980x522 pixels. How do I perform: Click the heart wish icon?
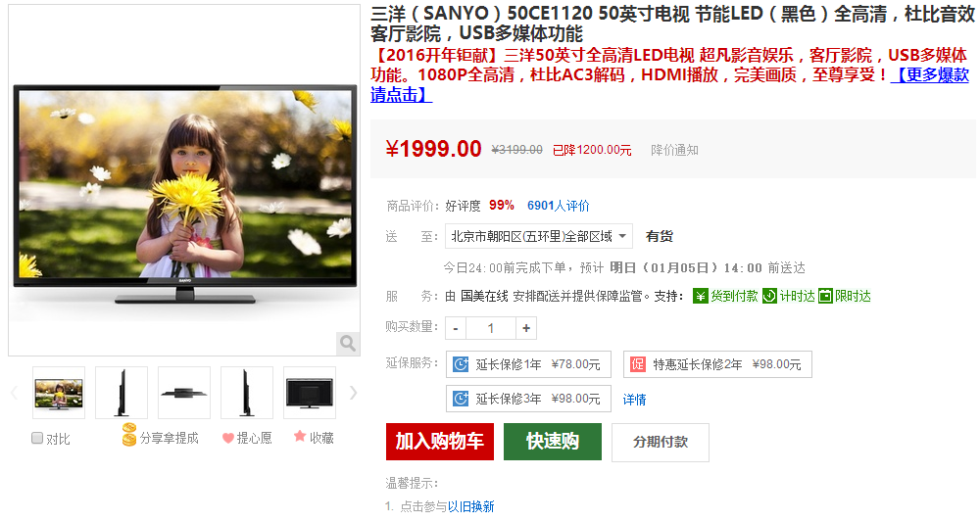[x=228, y=439]
